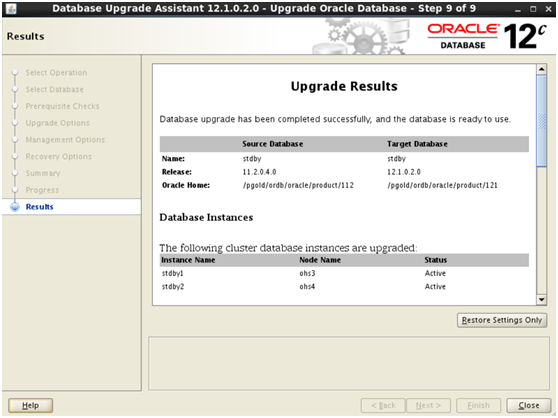Click the disabled Back button
The width and height of the screenshot is (558, 418).
pos(383,405)
